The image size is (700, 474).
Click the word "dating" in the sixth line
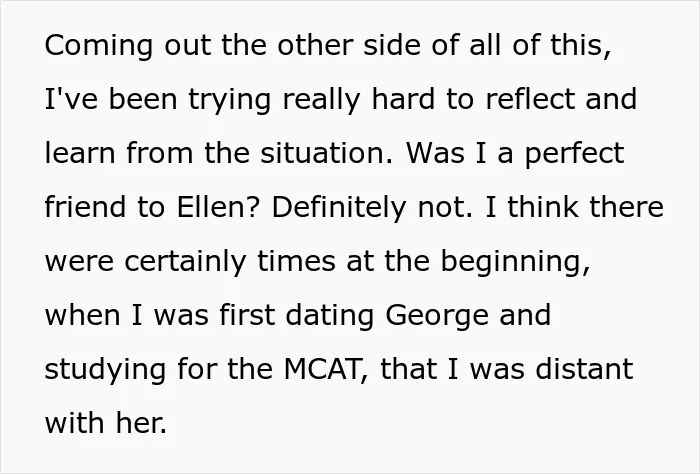329,316
